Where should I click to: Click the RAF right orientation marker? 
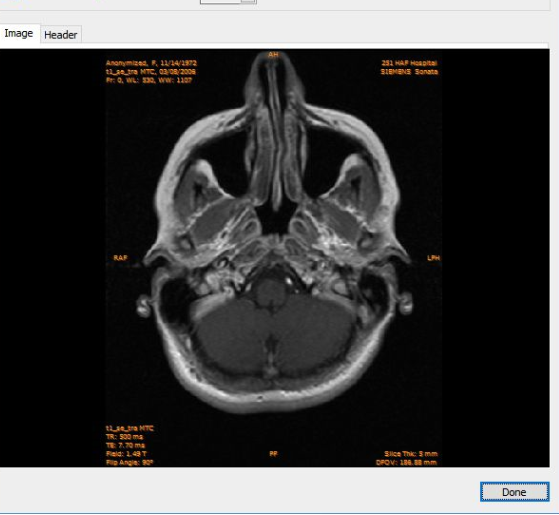tap(120, 258)
